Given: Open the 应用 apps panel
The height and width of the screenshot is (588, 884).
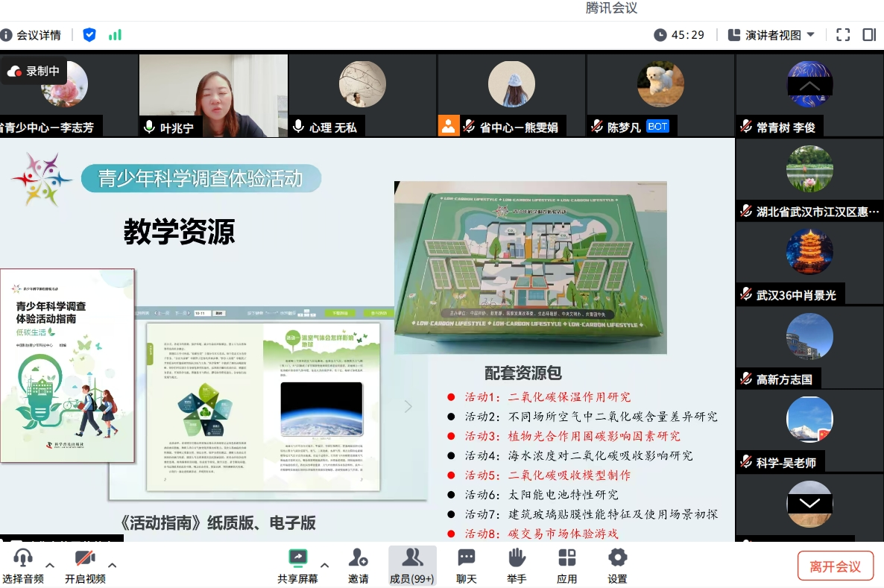Looking at the screenshot, I should [x=566, y=564].
